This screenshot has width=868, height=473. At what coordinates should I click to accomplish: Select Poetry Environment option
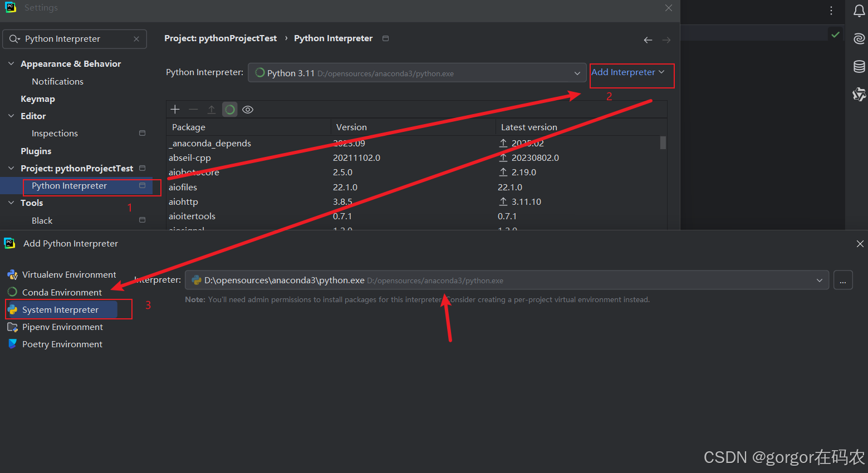pos(55,344)
